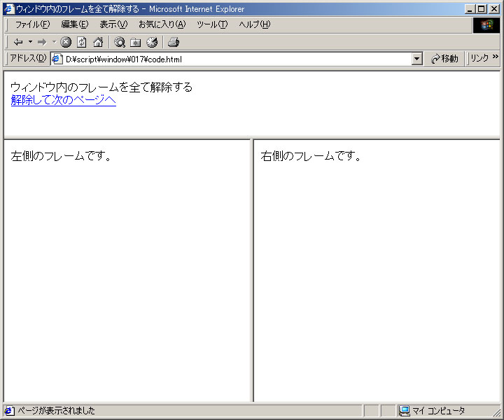The image size is (504, 420).
Task: Open the 表示(V) menu
Action: [x=113, y=24]
